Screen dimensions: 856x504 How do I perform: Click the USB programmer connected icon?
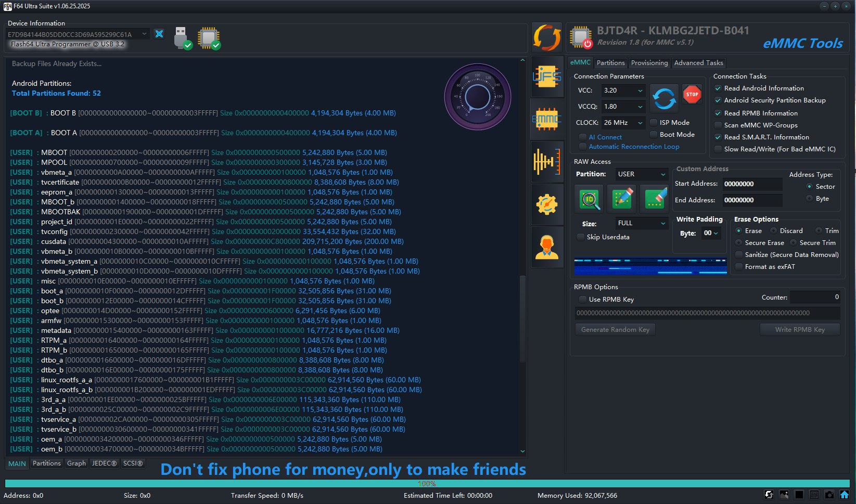[x=183, y=38]
